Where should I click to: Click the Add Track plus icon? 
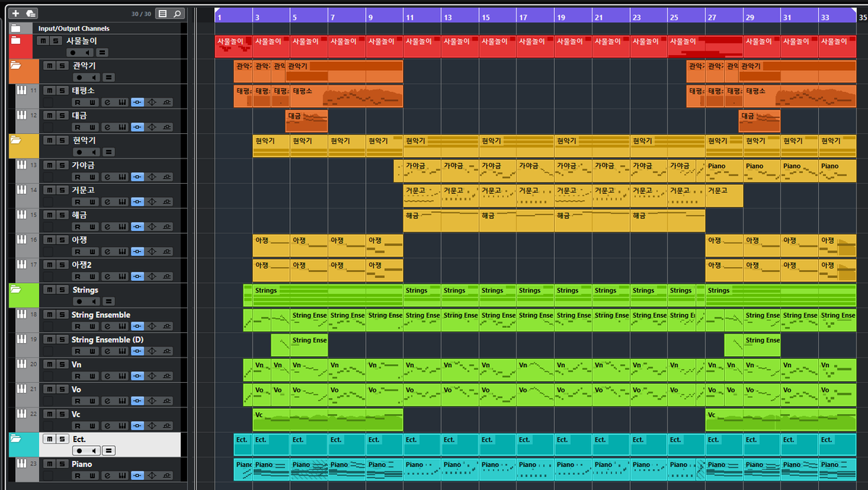(15, 13)
